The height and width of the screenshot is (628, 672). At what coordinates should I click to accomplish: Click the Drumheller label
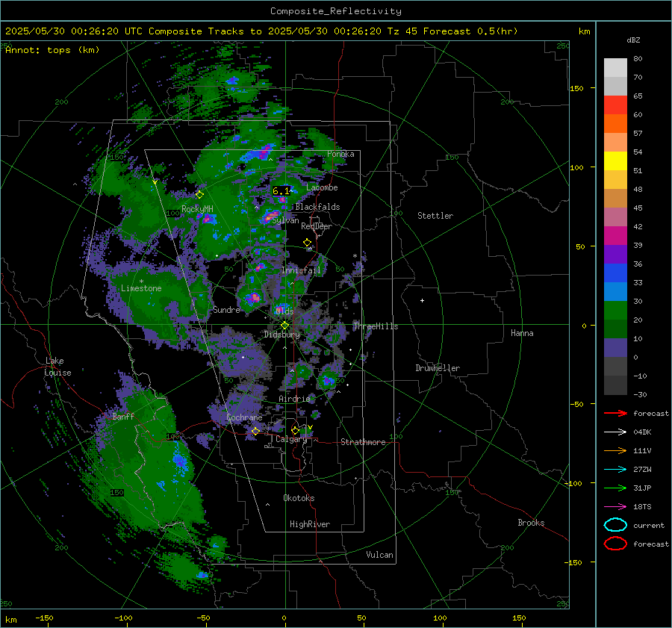click(x=438, y=368)
